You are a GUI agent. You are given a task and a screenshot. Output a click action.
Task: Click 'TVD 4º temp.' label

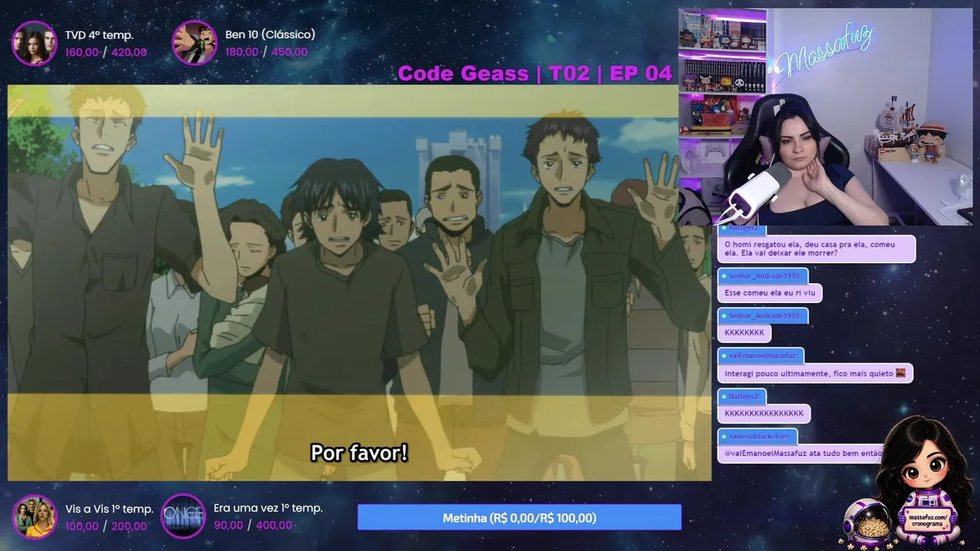coord(99,34)
